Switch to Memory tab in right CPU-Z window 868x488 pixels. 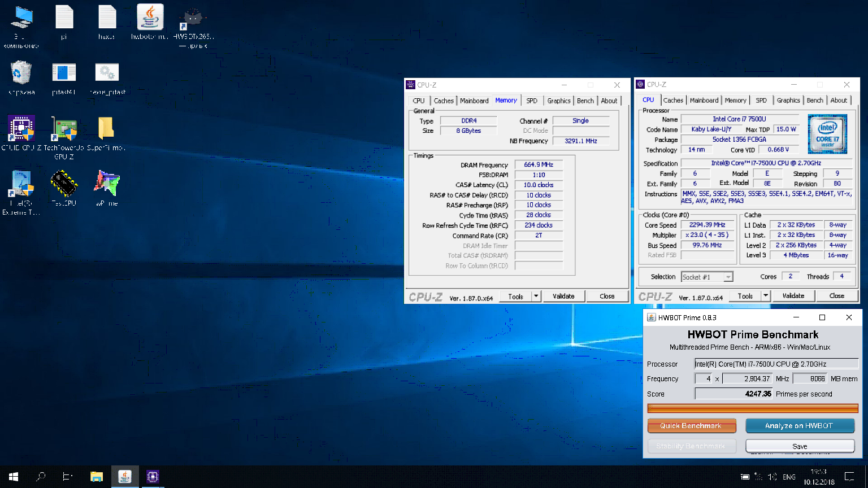point(736,100)
